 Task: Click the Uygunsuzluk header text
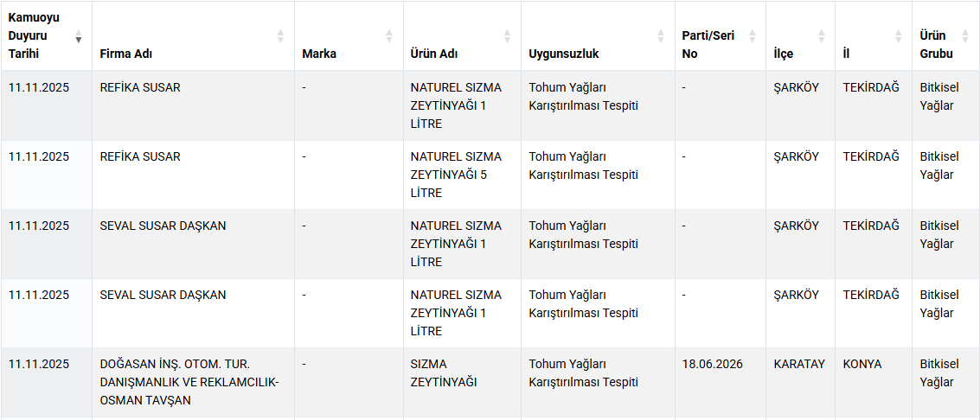point(564,54)
